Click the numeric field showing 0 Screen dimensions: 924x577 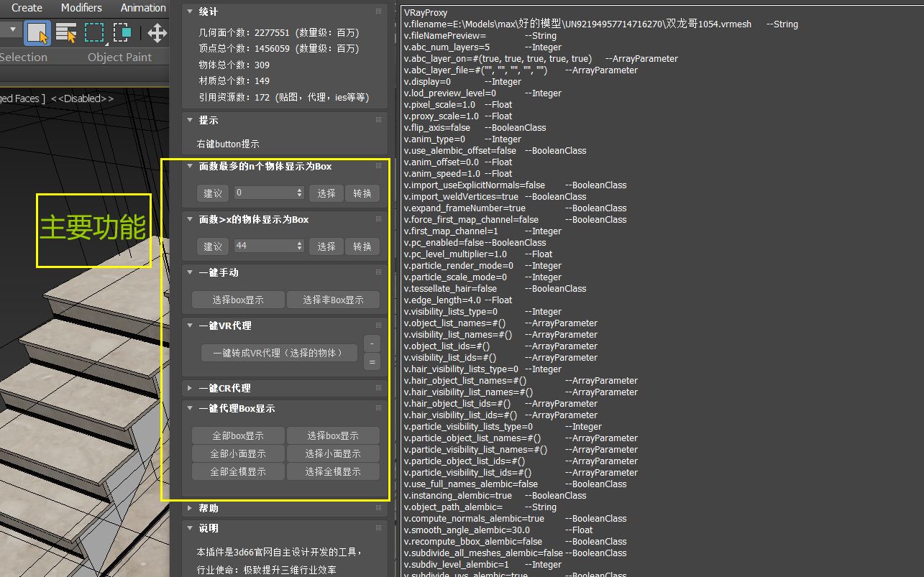click(262, 193)
